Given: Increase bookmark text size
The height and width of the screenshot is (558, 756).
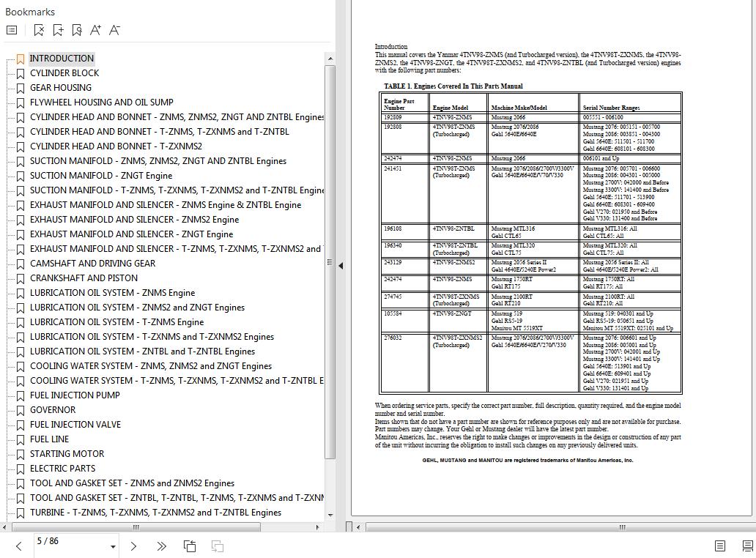Looking at the screenshot, I should point(95,30).
